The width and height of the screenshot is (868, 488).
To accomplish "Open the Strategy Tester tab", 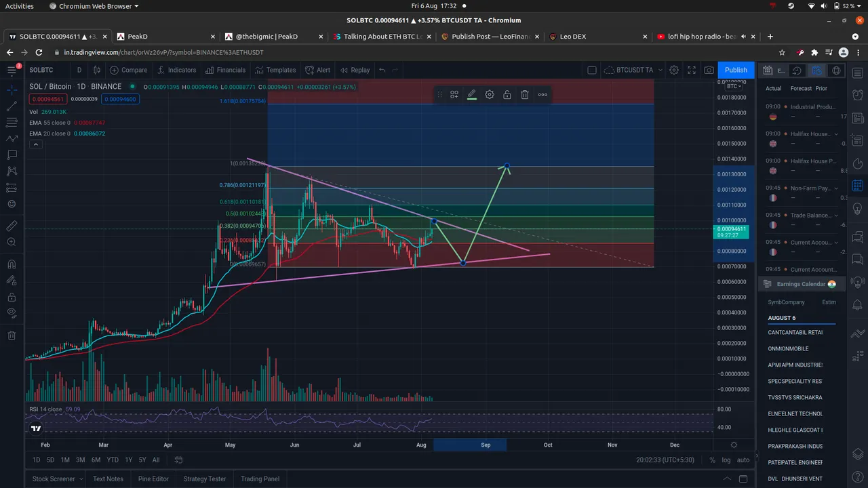I will click(205, 479).
